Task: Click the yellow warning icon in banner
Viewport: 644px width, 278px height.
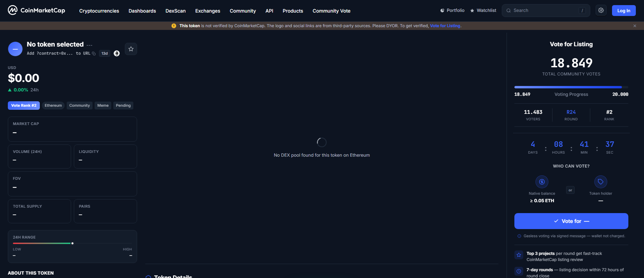Action: (174, 26)
